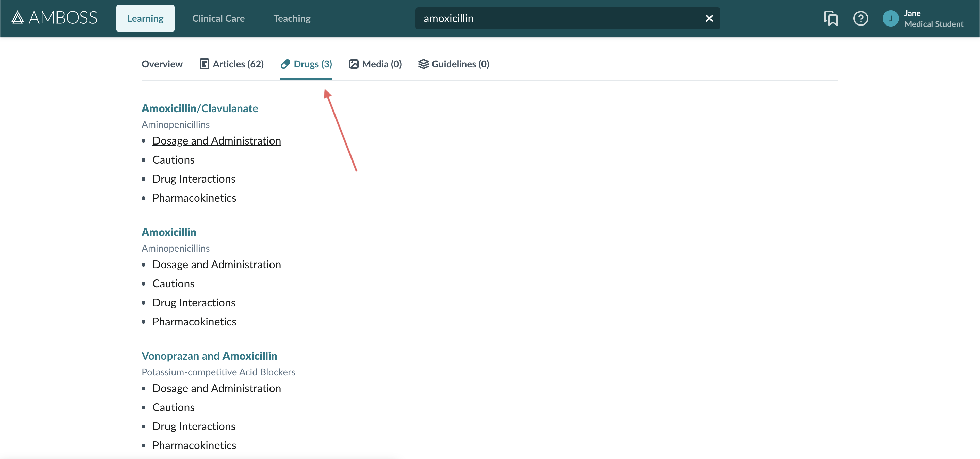Open the Amoxicillin/Clavulanate drug entry
Viewport: 980px width, 459px height.
[200, 108]
